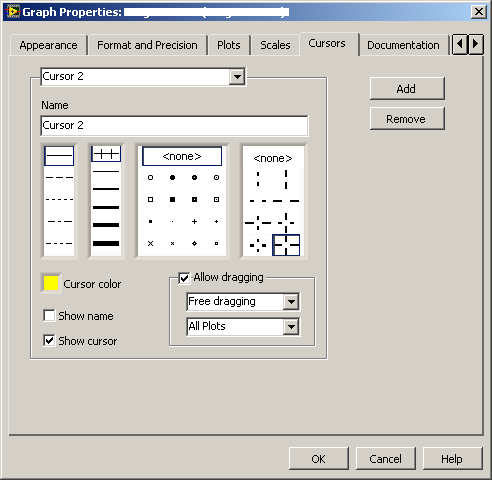
Task: Open the yellow Cursor color swatch
Action: point(51,283)
